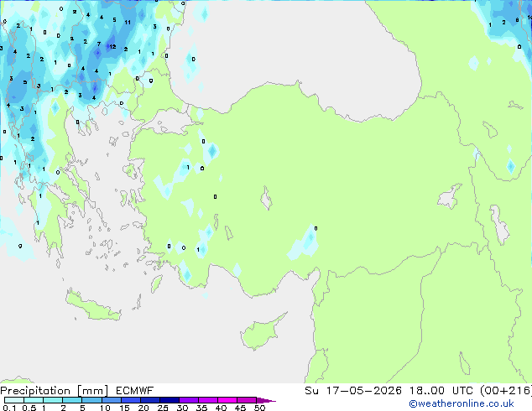Select the 30–35 mm purple legend swatch
Image resolution: width=532 pixels, height=411 pixels.
coord(188,400)
